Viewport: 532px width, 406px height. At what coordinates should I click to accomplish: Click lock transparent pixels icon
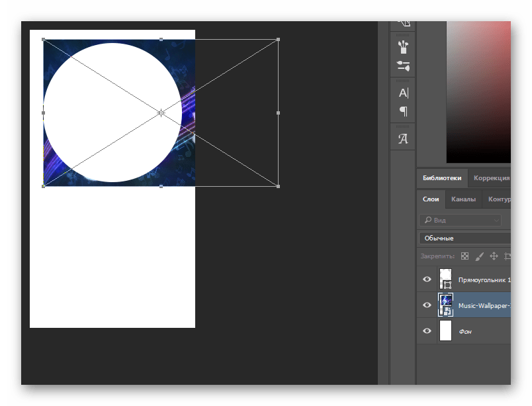tap(465, 256)
